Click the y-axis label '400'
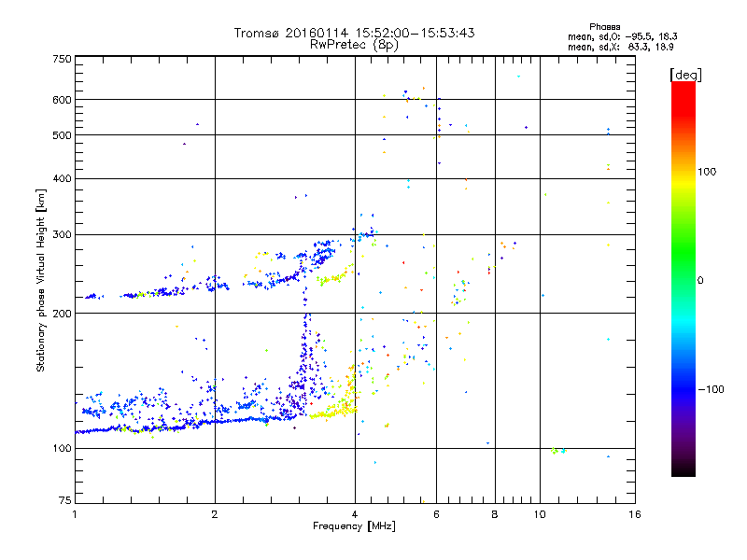This screenshot has width=747, height=560. [63, 178]
